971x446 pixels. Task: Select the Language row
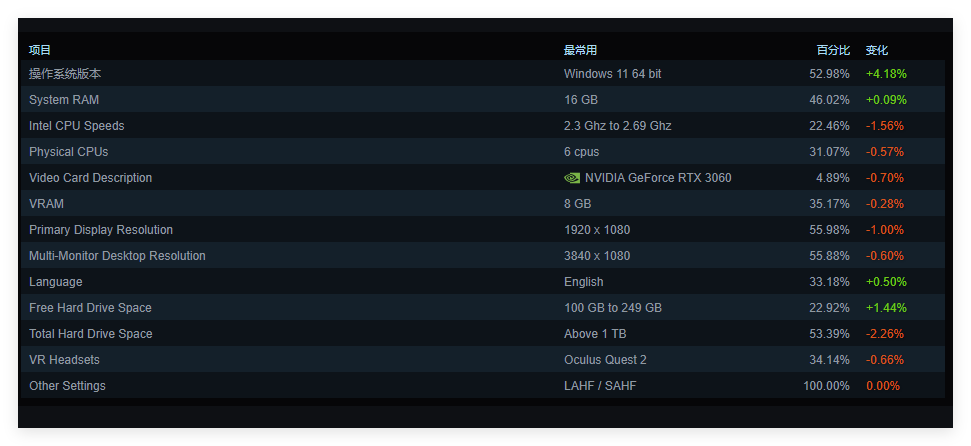tap(483, 282)
